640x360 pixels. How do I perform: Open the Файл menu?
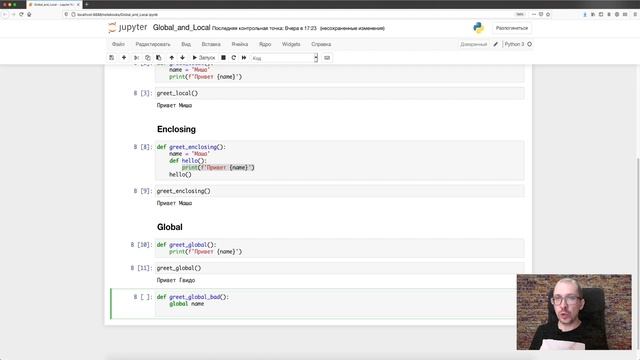(x=118, y=44)
